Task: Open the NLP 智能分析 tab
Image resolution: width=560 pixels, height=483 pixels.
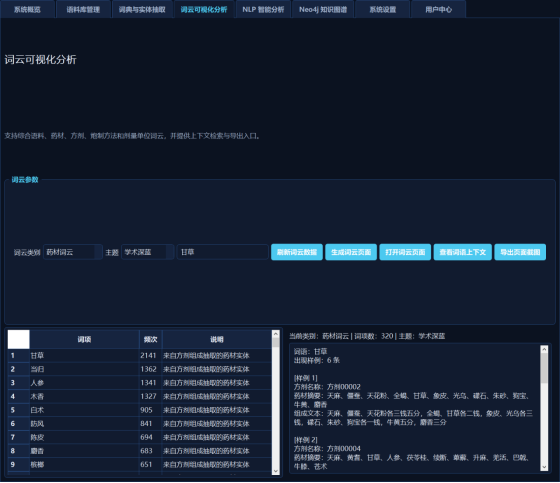Action: 263,9
